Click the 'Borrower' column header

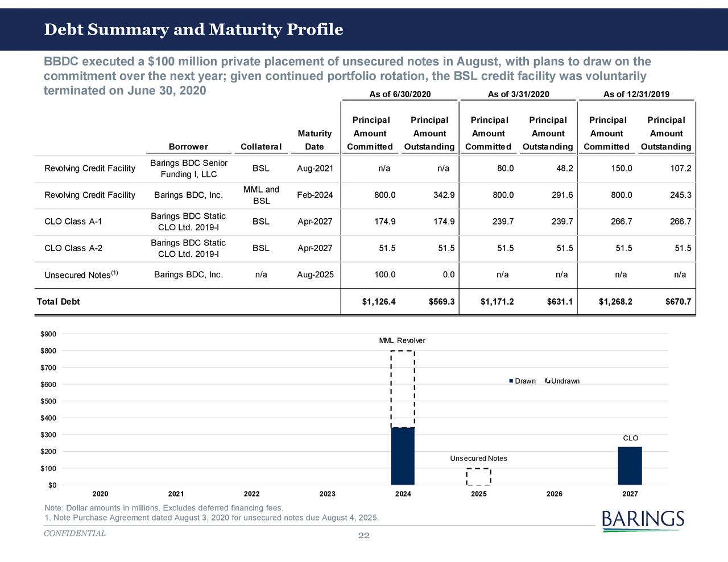188,147
